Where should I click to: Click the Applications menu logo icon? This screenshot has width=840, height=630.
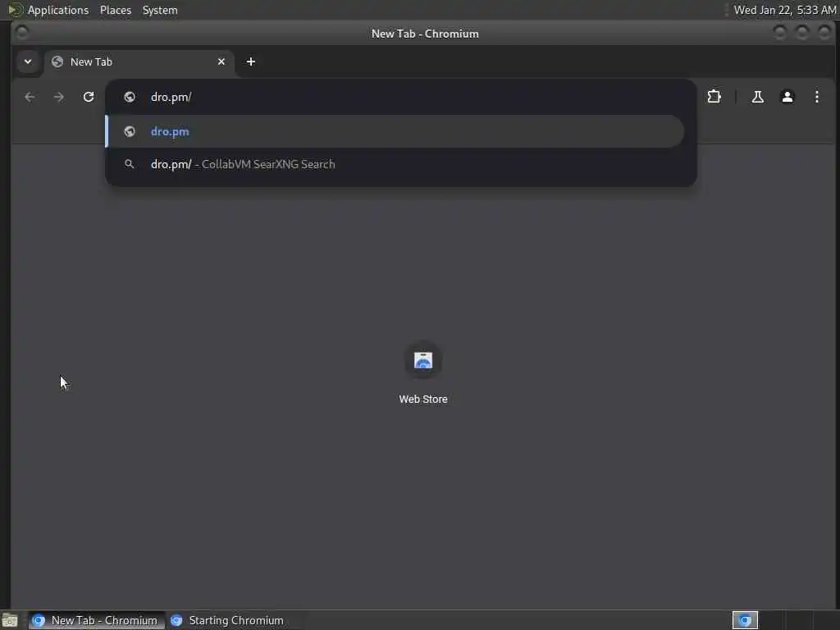click(15, 10)
